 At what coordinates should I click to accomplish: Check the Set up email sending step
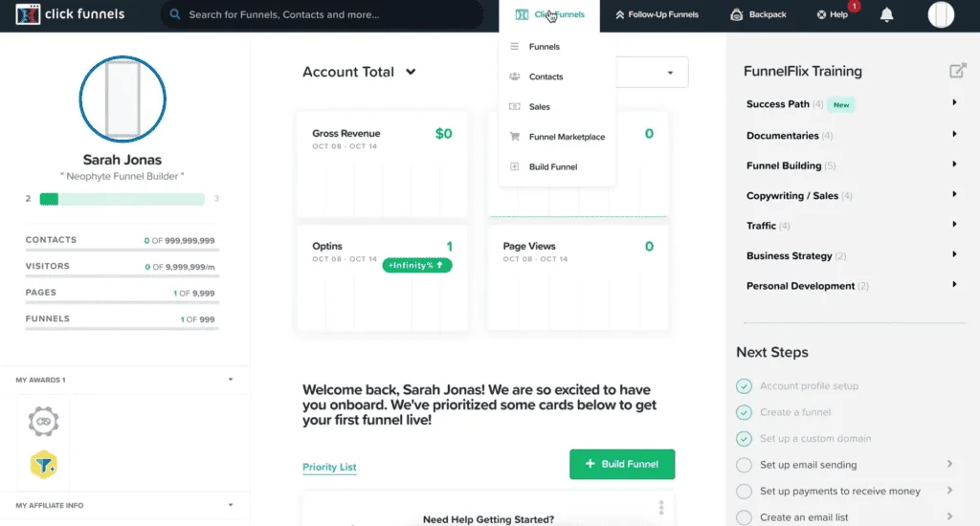click(744, 465)
